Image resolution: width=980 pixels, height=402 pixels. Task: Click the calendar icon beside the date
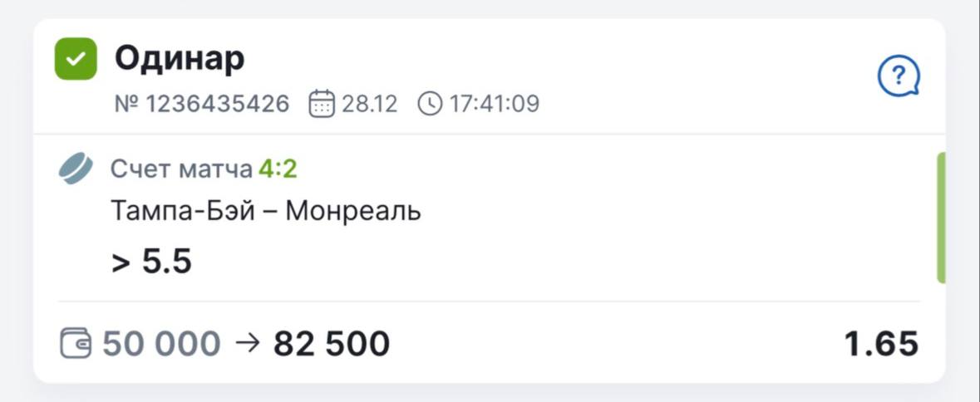tap(321, 104)
